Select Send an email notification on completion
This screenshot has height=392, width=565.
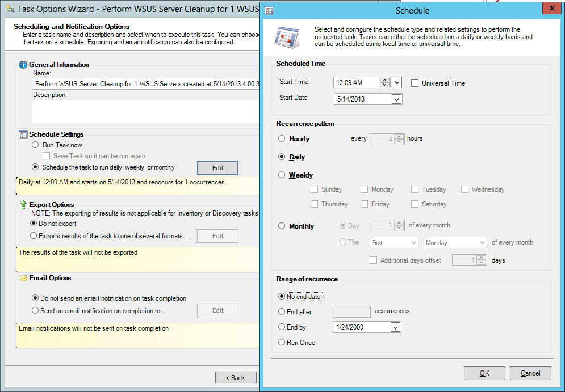click(x=35, y=310)
